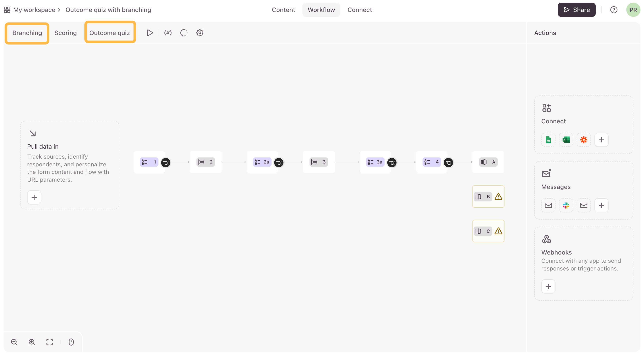Screen dimensions: 644x354
Task: Click the play preview icon in toolbar
Action: tap(150, 33)
